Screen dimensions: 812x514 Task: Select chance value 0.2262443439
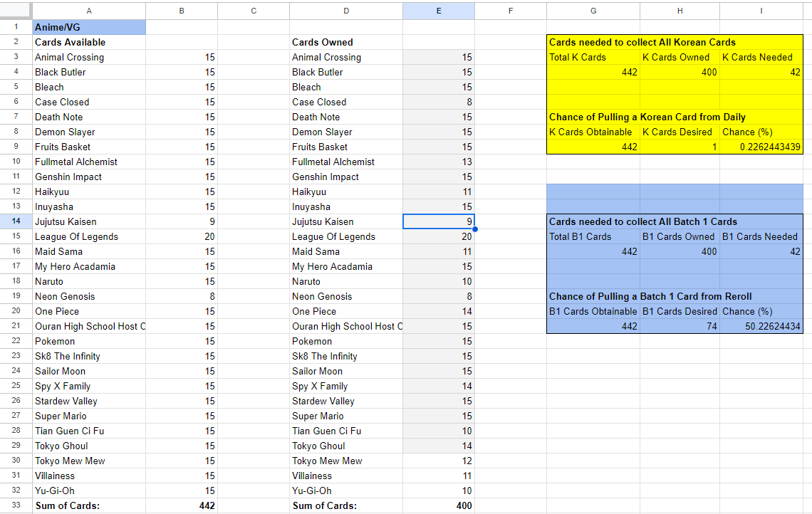(x=761, y=147)
